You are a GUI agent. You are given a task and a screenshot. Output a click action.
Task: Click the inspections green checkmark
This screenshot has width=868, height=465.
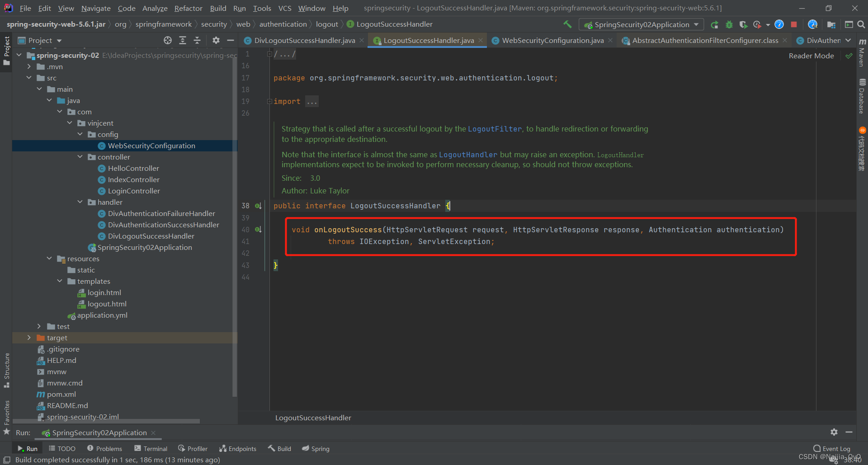849,56
